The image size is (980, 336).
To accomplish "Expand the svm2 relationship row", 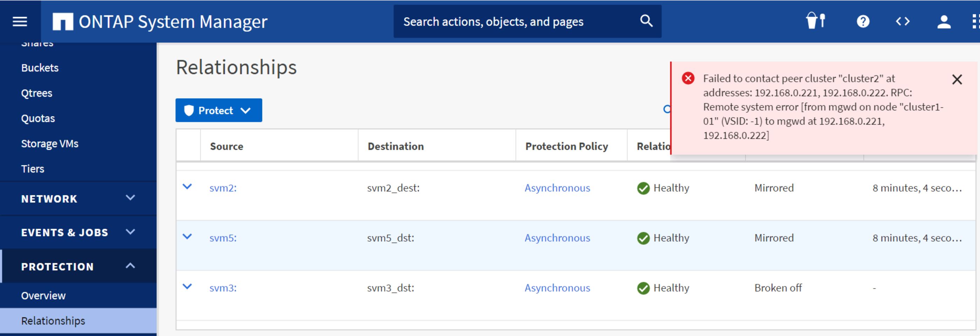I will 187,187.
